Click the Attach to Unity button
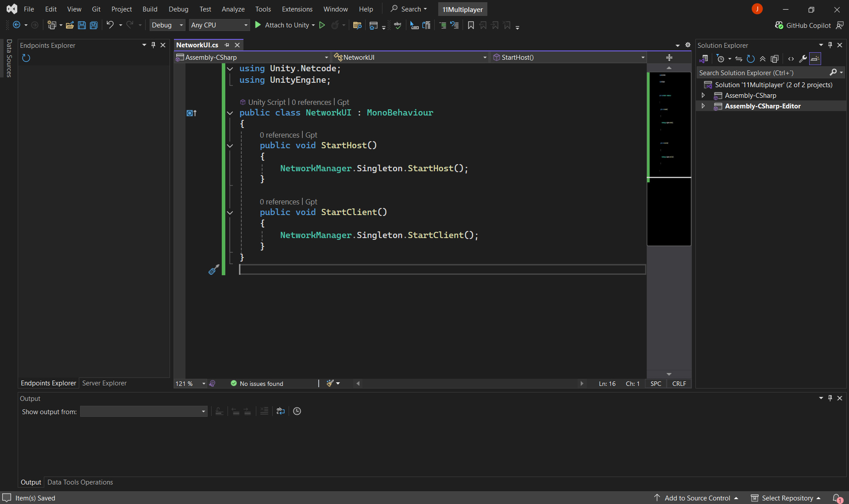 click(x=286, y=25)
